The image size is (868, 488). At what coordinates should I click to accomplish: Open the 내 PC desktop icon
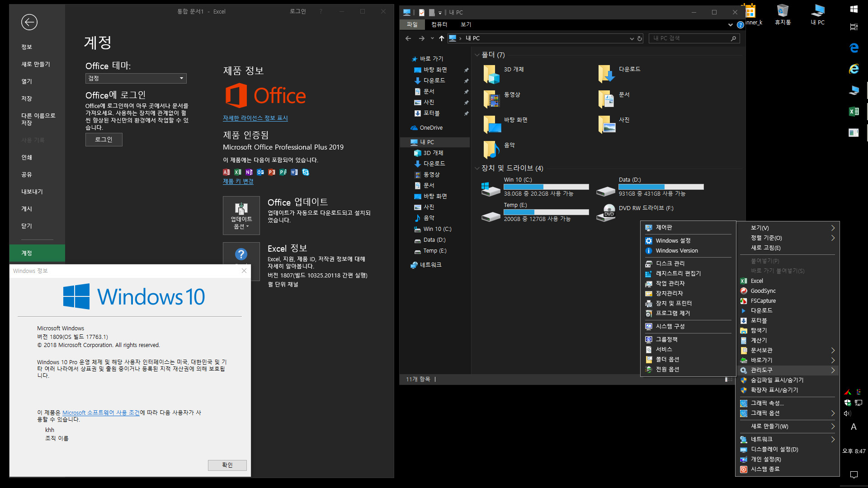pos(818,14)
